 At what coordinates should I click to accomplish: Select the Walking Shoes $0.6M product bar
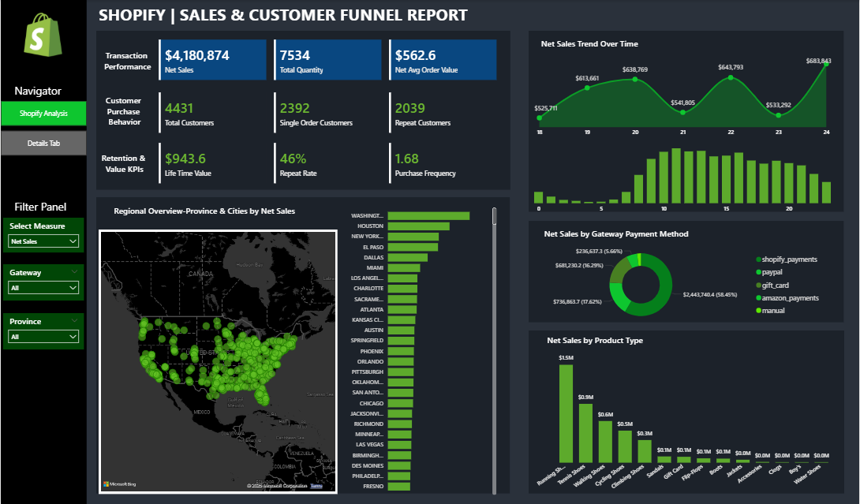pos(605,442)
